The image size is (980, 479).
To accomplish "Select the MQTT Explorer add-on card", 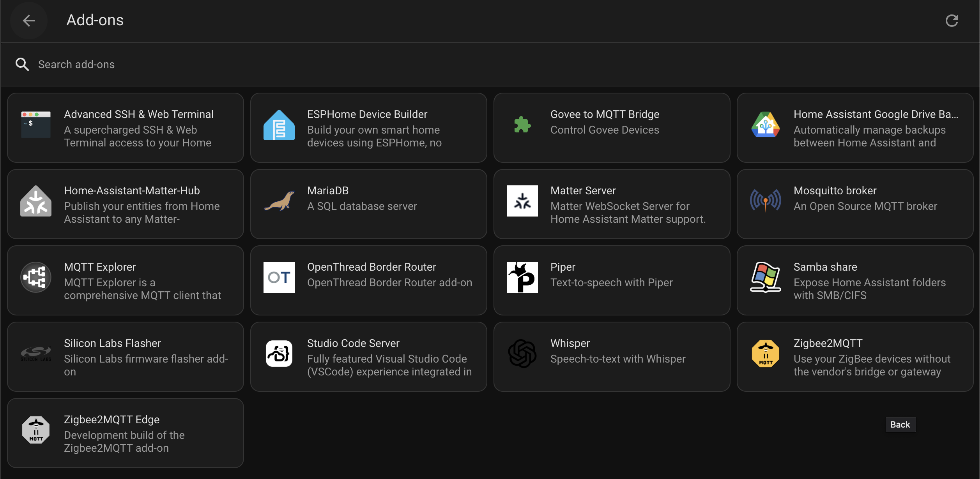I will click(x=126, y=280).
